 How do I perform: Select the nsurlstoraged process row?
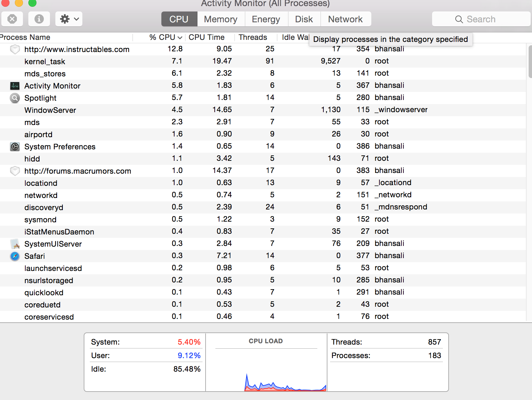tap(263, 280)
